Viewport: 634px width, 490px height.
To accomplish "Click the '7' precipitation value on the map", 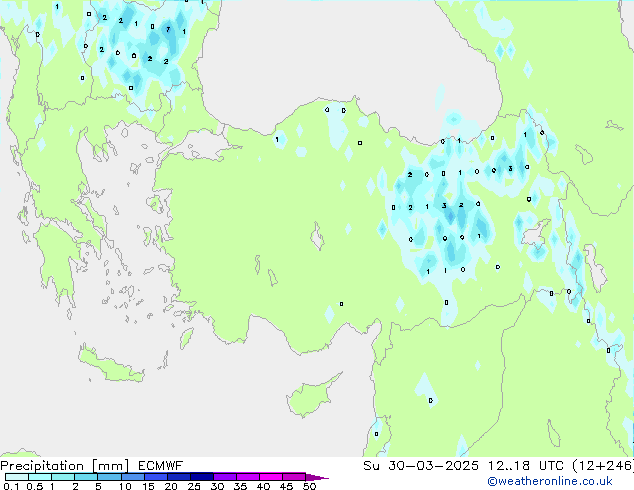I will 168,29.
